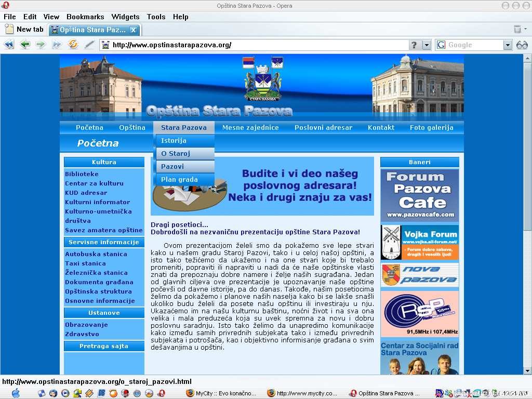Expand the Google search engine dropdown

coord(508,45)
